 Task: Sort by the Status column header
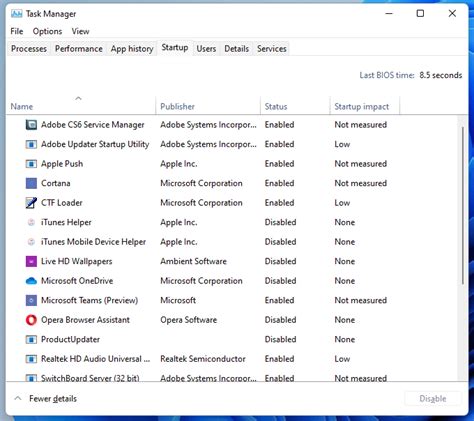tap(295, 105)
